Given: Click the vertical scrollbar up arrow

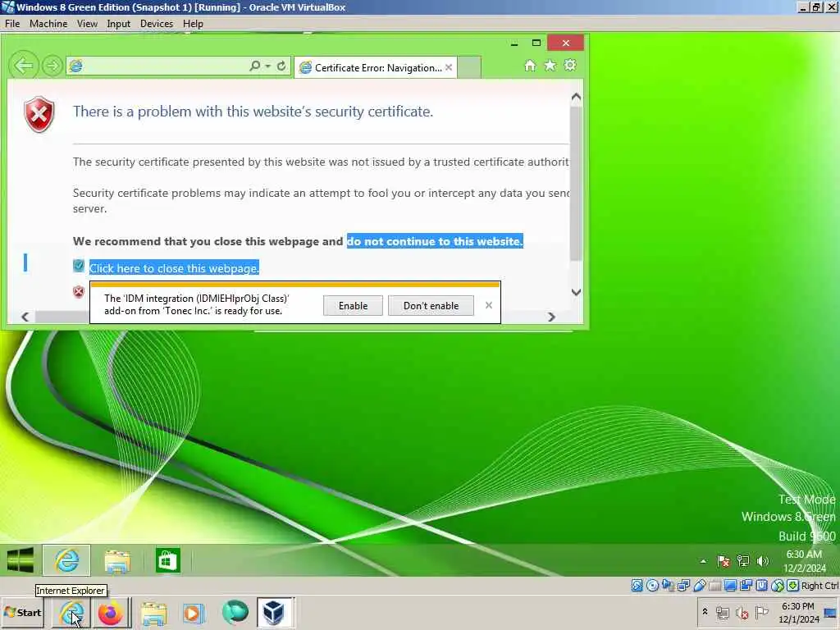Looking at the screenshot, I should [x=576, y=97].
